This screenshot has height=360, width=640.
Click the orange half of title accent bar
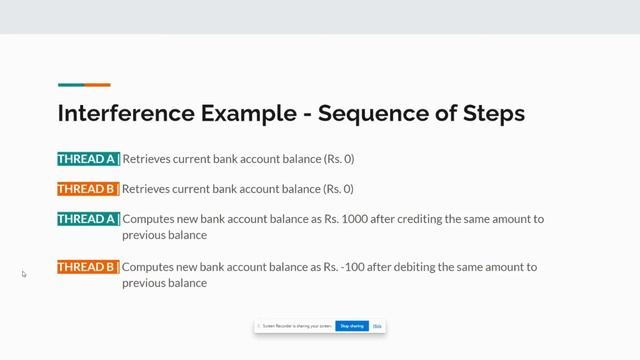98,85
